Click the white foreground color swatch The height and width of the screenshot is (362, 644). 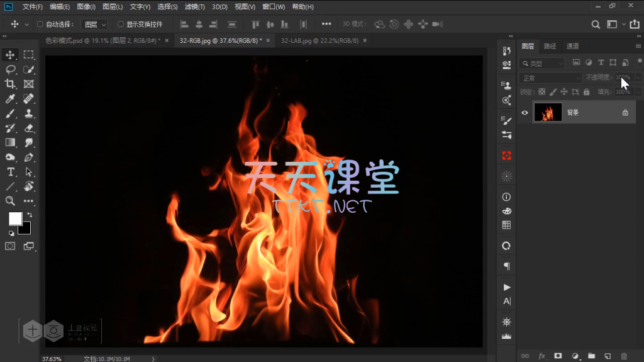click(15, 218)
